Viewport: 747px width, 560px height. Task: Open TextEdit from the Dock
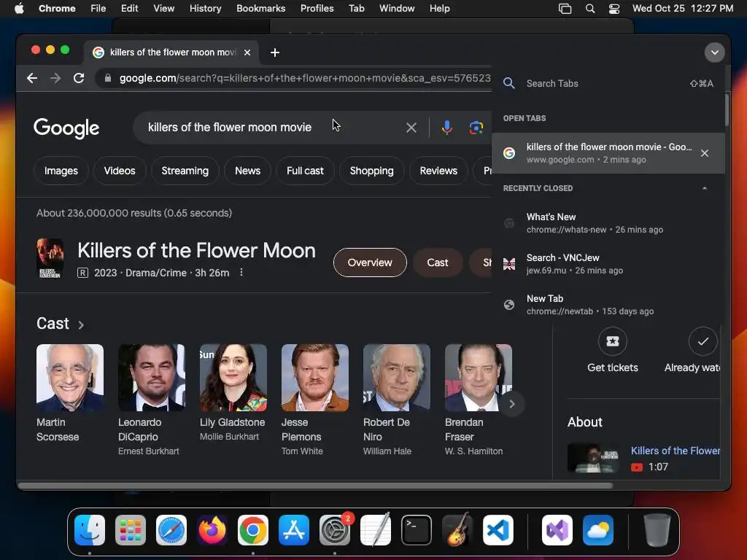pyautogui.click(x=376, y=530)
